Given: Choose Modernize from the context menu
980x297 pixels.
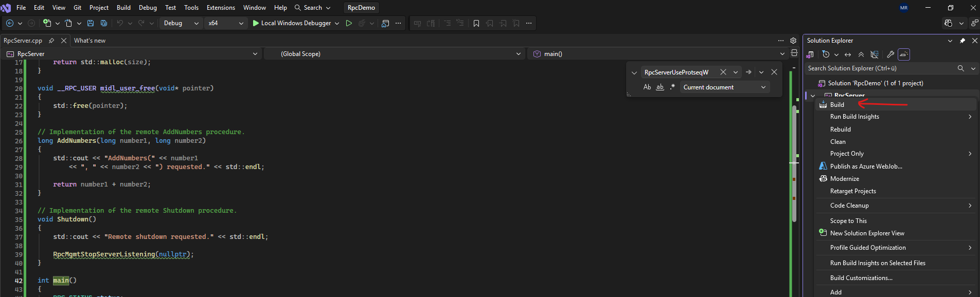Looking at the screenshot, I should pyautogui.click(x=896, y=179).
